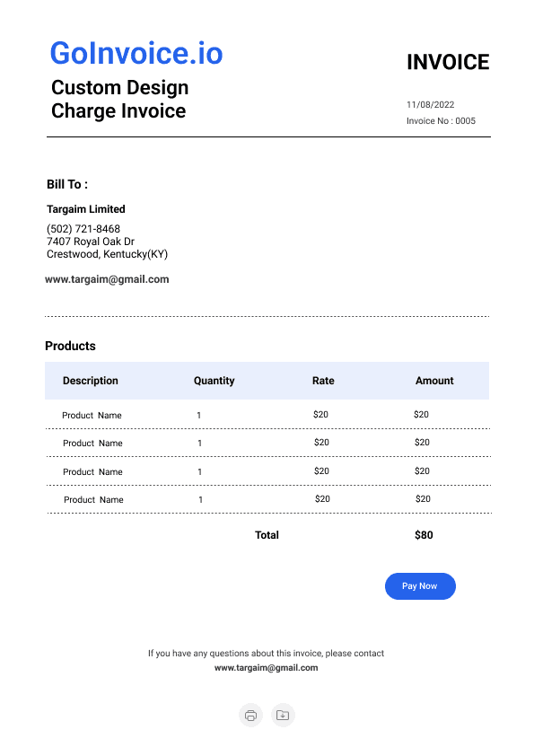Click the Invoice No : 0005 text
Image resolution: width=534 pixels, height=756 pixels.
(x=441, y=121)
